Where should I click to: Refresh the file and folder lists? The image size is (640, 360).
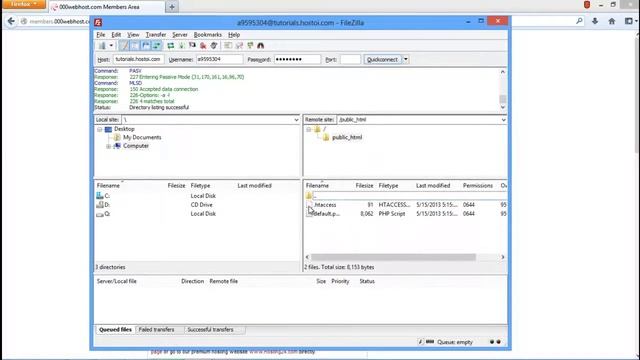[x=171, y=46]
